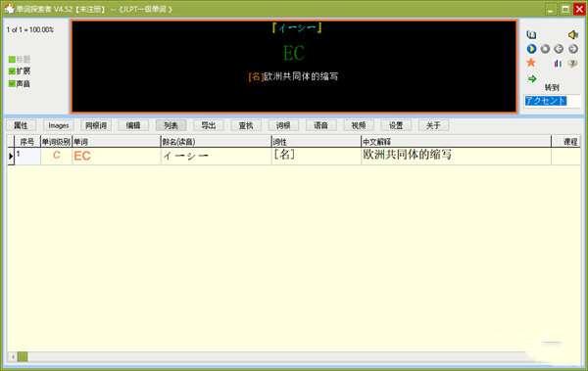This screenshot has width=588, height=371.
Task: Sort by the 序号 column header
Action: coord(27,142)
